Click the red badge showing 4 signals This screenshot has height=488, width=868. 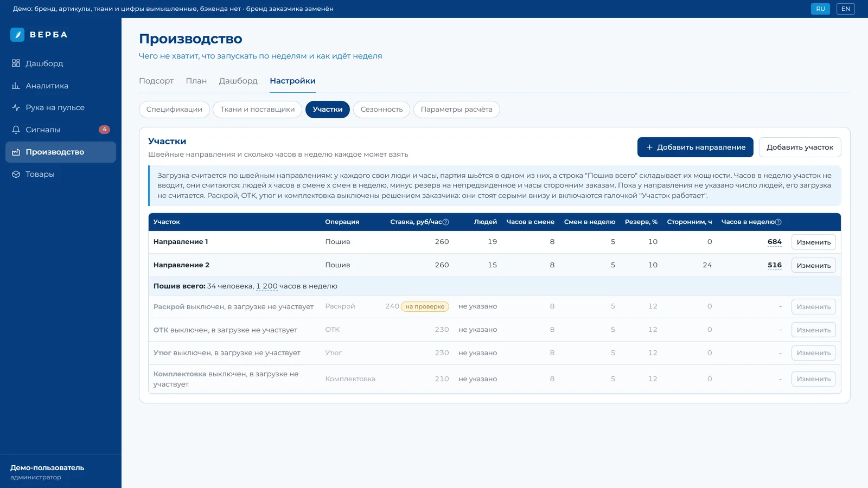tap(104, 130)
